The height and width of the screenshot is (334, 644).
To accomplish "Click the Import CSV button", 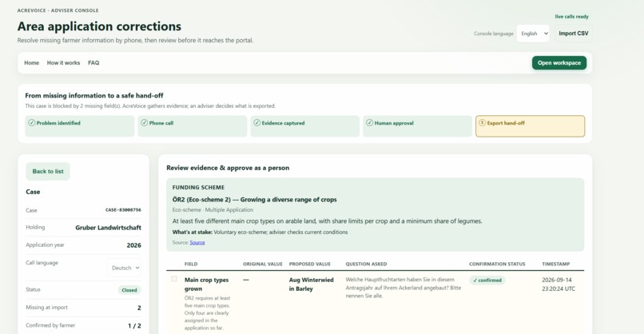I will click(x=574, y=34).
